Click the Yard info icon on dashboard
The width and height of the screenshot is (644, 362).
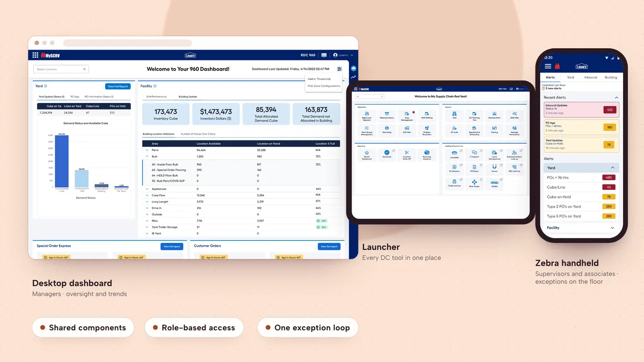(46, 86)
